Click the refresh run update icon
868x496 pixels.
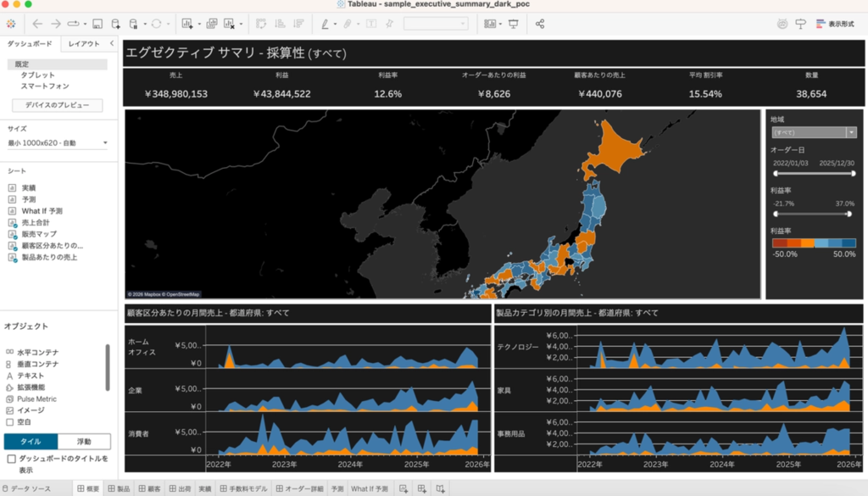point(157,24)
